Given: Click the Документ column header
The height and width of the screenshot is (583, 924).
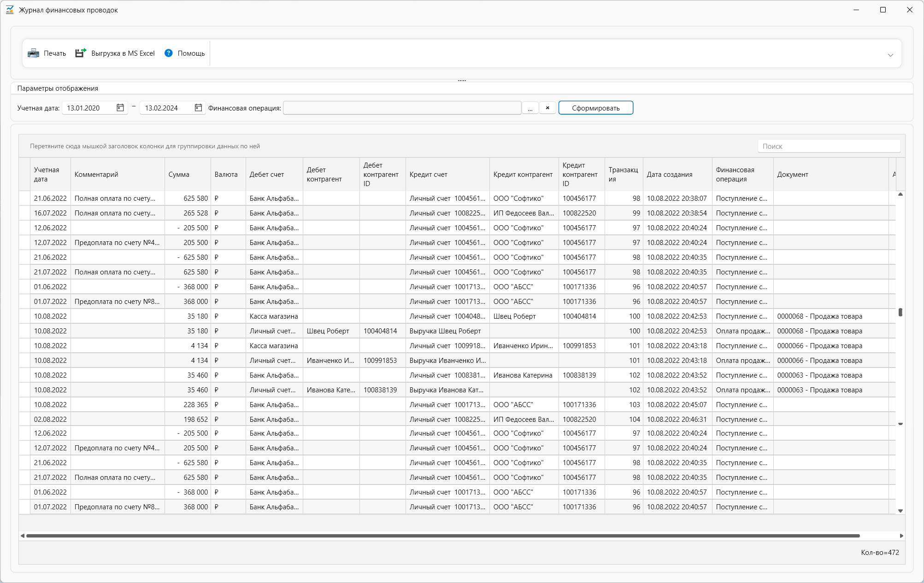Looking at the screenshot, I should [831, 175].
